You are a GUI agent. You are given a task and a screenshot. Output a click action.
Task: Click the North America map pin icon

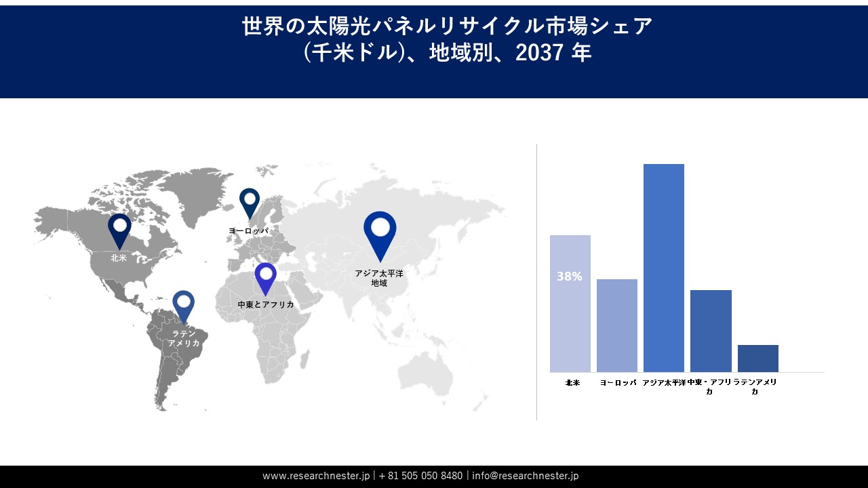click(119, 231)
